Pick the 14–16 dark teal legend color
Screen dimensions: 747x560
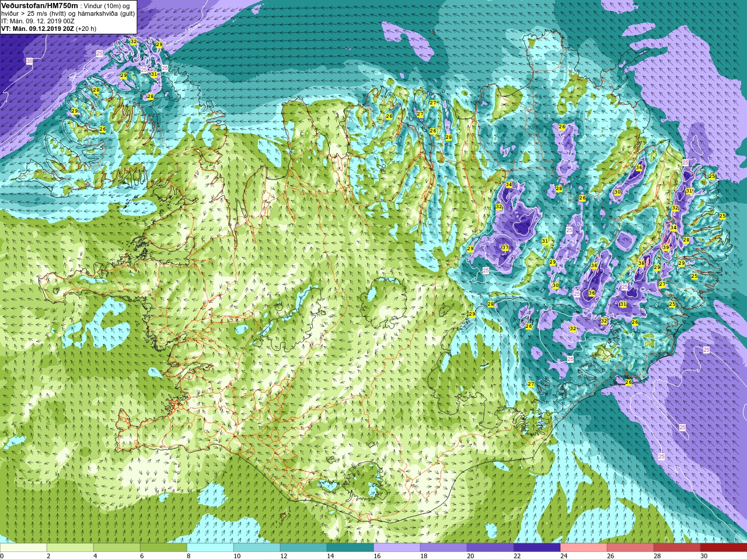[x=350, y=548]
